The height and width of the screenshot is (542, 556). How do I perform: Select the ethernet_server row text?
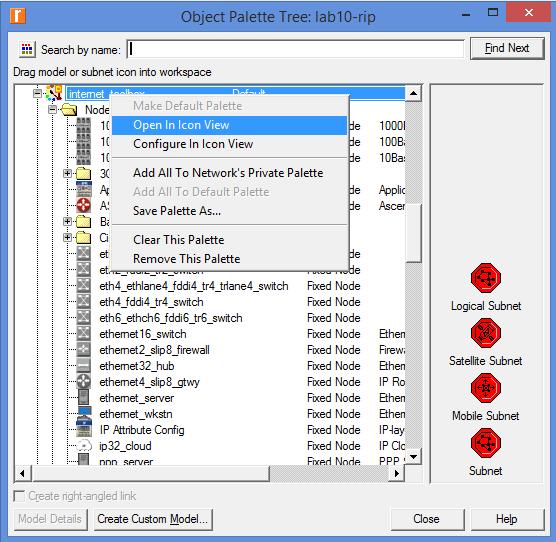click(x=137, y=398)
